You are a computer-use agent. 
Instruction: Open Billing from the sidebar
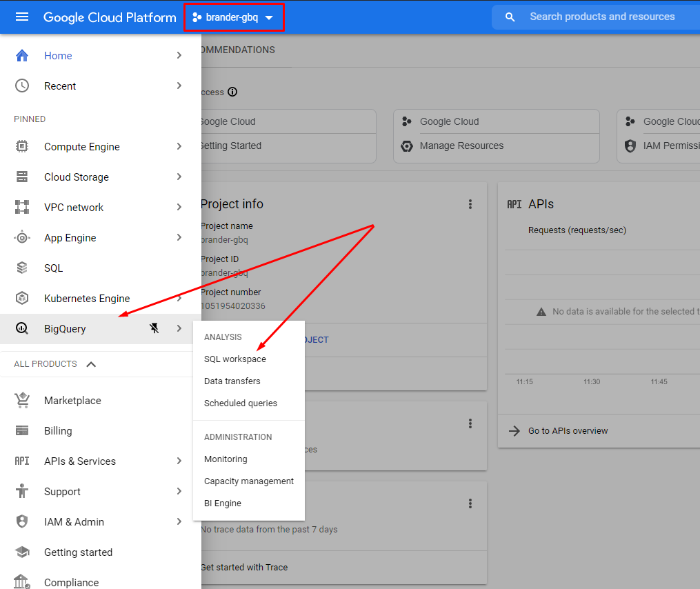[x=58, y=431]
